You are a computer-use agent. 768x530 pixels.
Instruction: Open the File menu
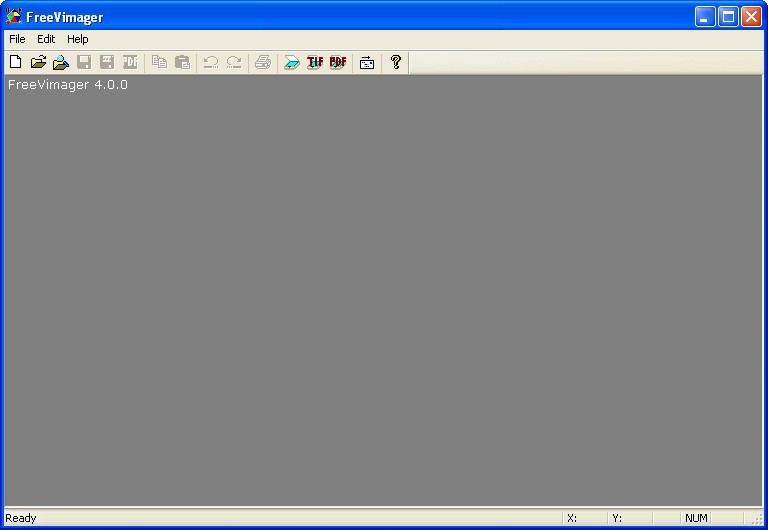pos(17,39)
